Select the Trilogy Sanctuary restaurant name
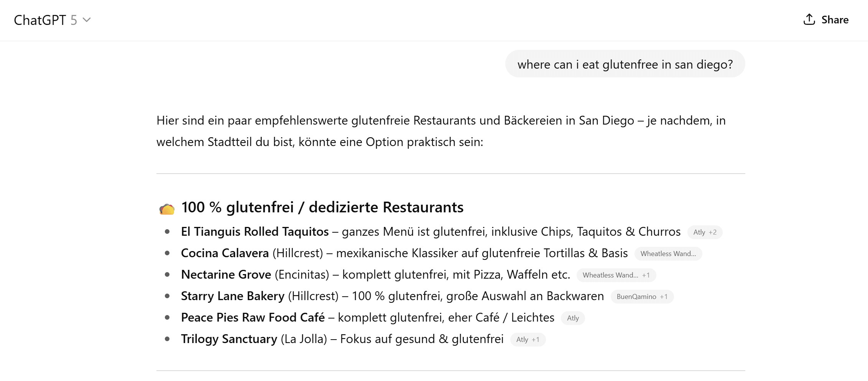This screenshot has width=868, height=381. [x=229, y=339]
